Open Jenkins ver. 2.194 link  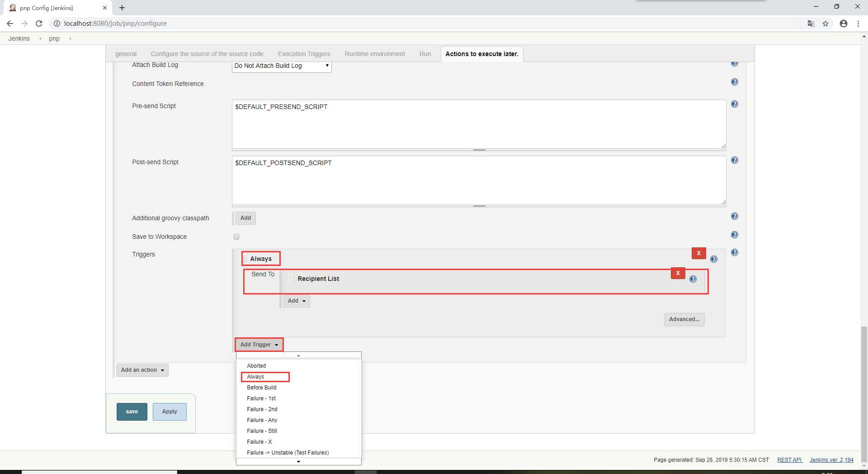pos(831,460)
